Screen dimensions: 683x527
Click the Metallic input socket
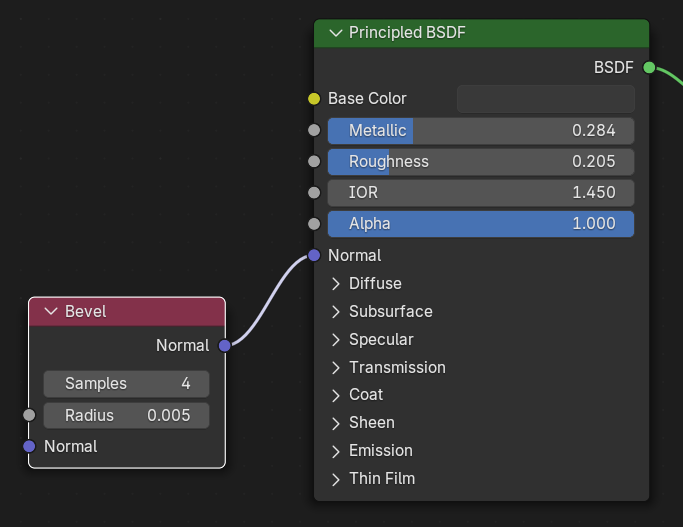tap(314, 131)
